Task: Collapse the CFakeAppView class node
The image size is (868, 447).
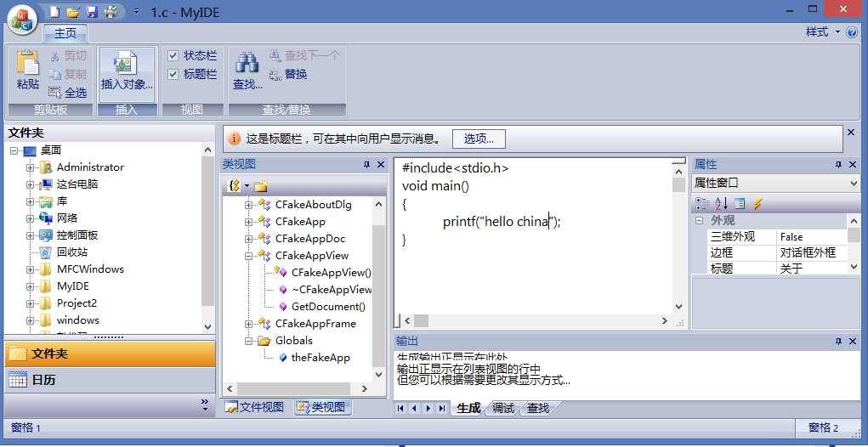Action: (248, 256)
